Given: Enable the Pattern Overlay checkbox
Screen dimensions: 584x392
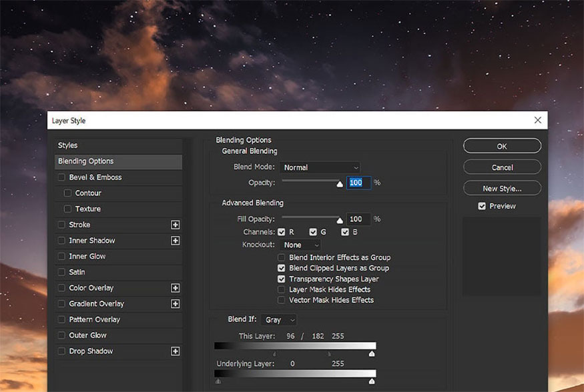Looking at the screenshot, I should (61, 319).
